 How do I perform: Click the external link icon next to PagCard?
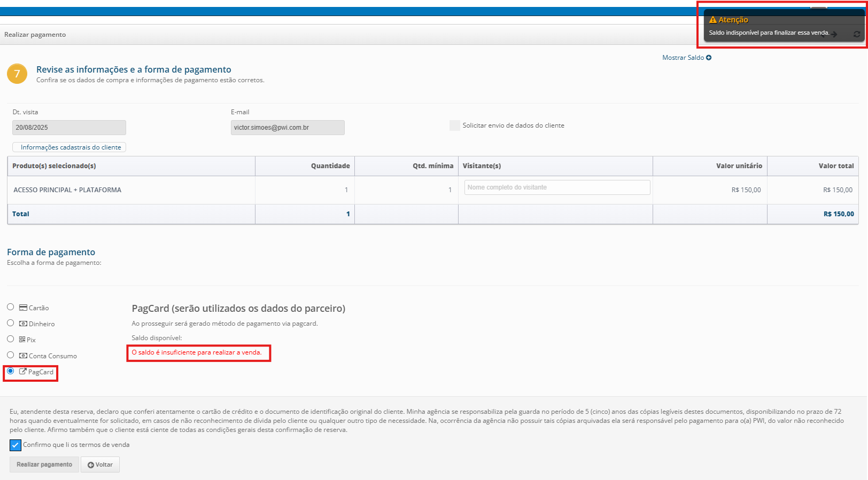click(23, 372)
